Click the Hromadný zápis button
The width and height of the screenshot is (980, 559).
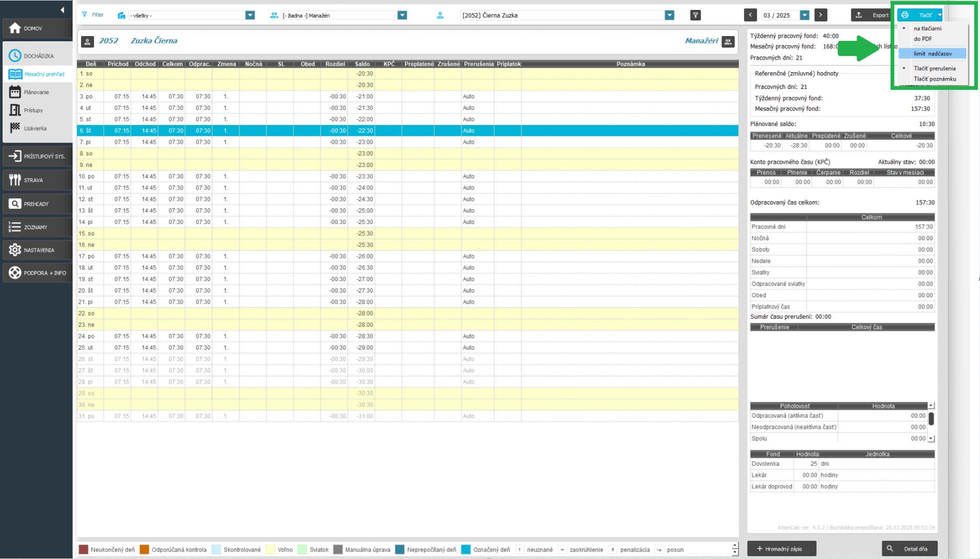pos(782,549)
